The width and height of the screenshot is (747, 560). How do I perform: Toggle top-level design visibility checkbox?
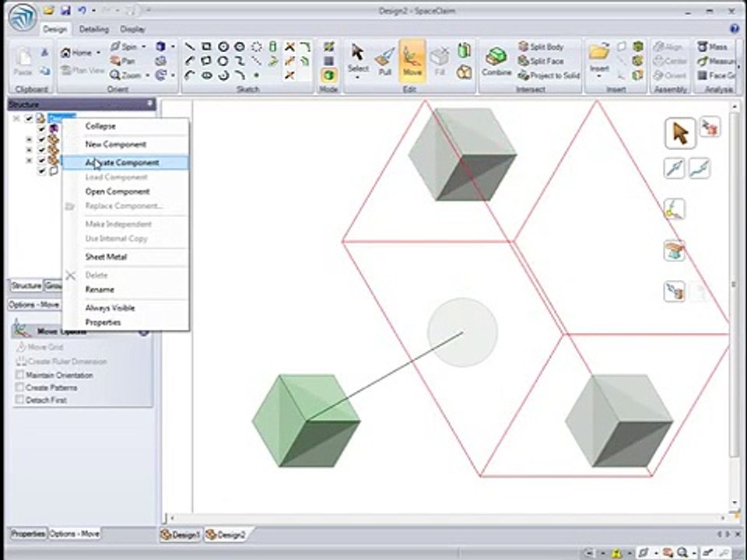pyautogui.click(x=29, y=117)
